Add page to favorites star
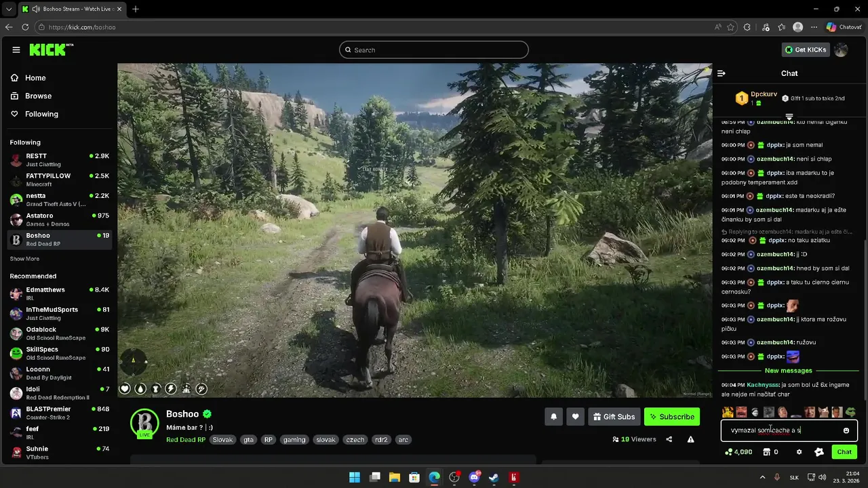 [x=731, y=27]
